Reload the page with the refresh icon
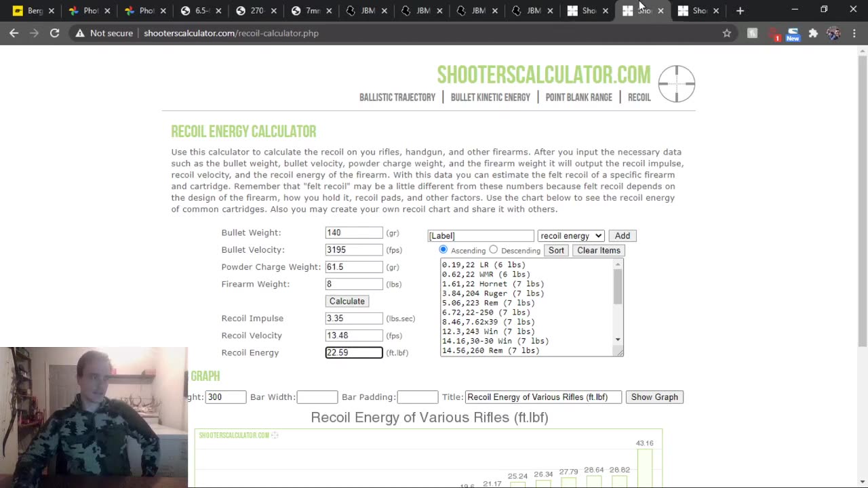This screenshot has width=868, height=488. pos(55,33)
